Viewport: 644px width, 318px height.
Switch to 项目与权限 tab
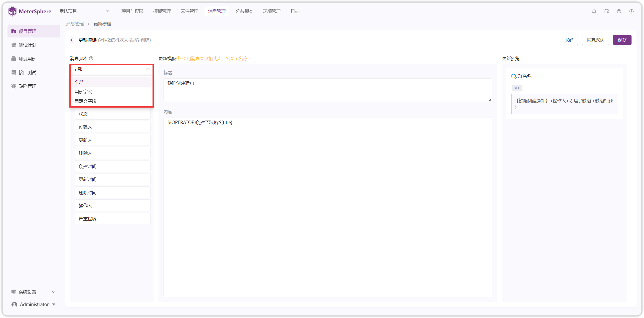point(132,11)
